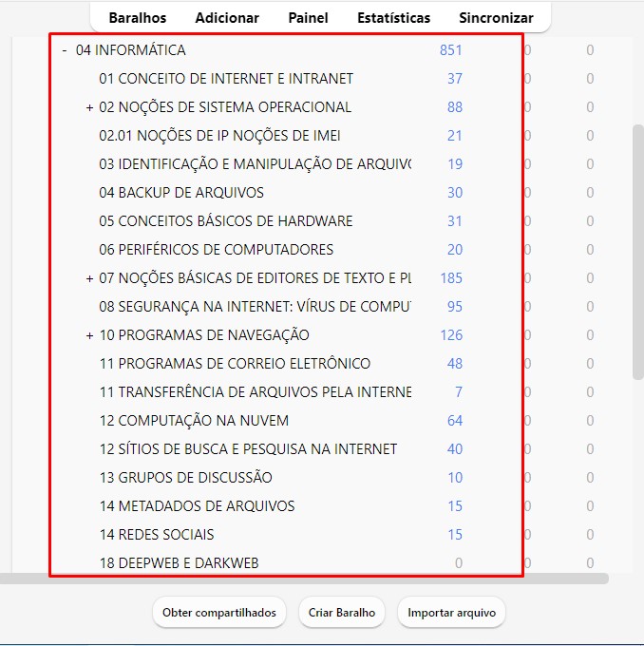Click the 19 count for IDENTIFICAÇÃO E MANIPULAÇÃO

pyautogui.click(x=455, y=164)
